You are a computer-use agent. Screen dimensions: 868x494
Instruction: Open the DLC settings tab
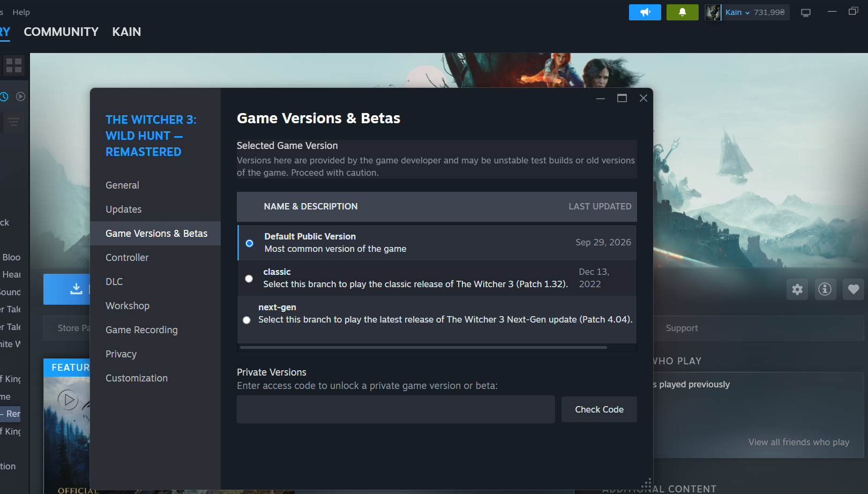(x=155, y=282)
